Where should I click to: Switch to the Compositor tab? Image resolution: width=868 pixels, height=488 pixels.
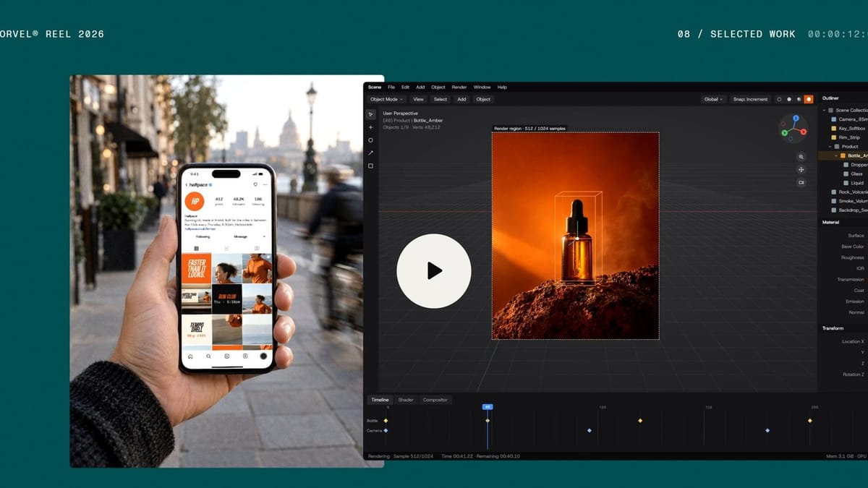(x=435, y=400)
